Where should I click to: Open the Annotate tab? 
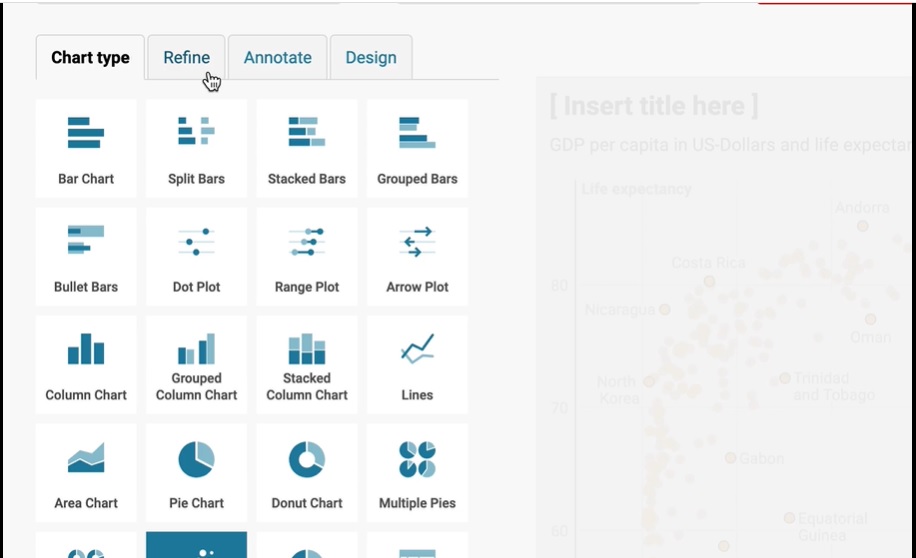[x=277, y=57]
